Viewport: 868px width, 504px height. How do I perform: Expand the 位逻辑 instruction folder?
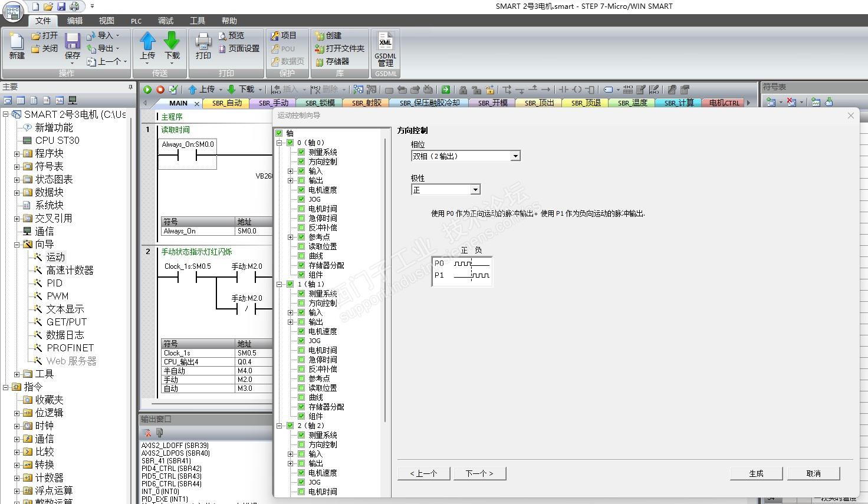tap(17, 413)
